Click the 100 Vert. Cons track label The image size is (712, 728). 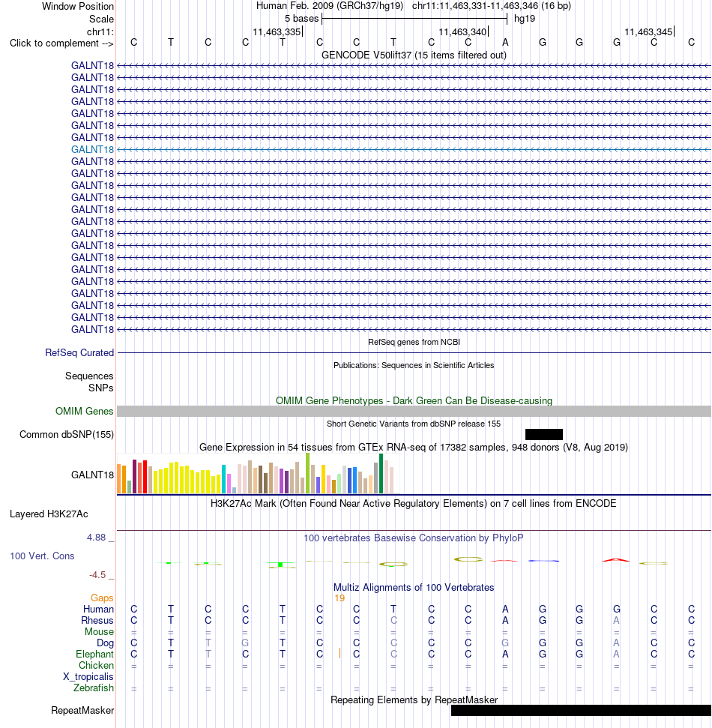tap(42, 556)
